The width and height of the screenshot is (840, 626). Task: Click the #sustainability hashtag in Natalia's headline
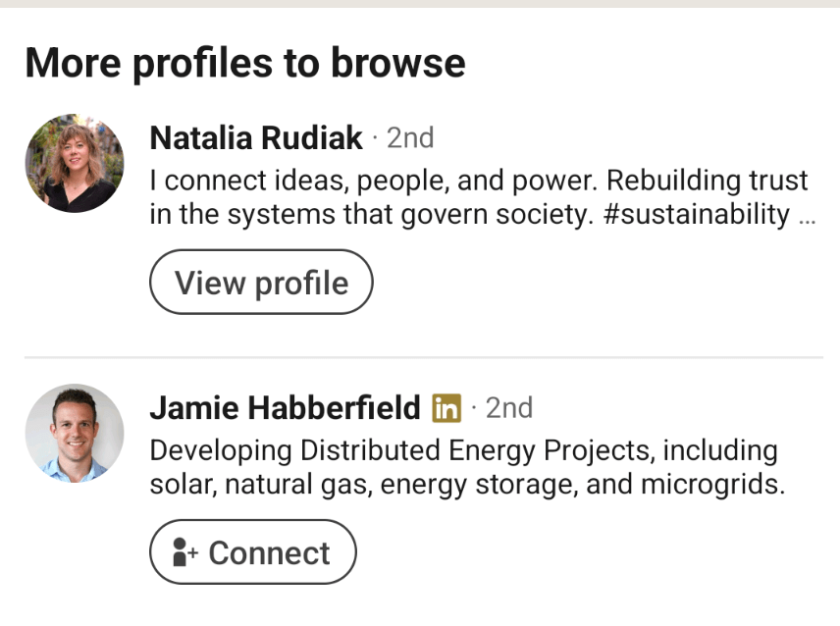[696, 214]
